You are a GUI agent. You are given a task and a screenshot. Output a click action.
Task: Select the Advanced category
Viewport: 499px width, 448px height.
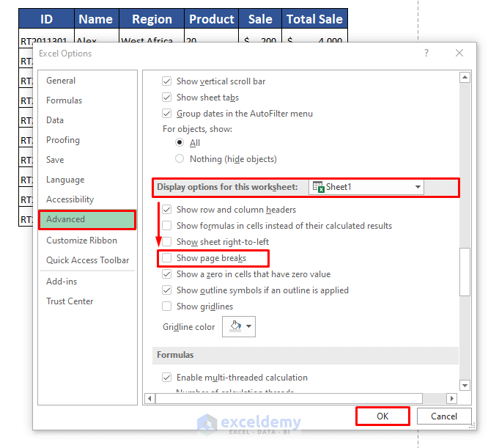coord(87,219)
